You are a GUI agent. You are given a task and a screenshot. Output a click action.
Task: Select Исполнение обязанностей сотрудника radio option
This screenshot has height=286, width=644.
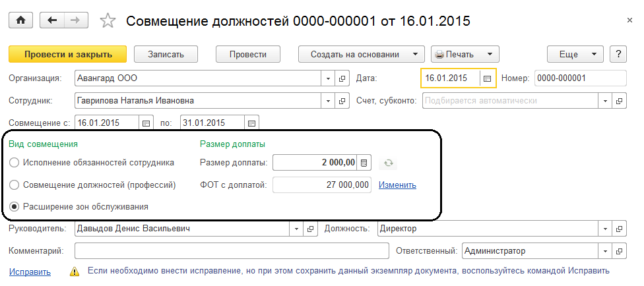15,162
